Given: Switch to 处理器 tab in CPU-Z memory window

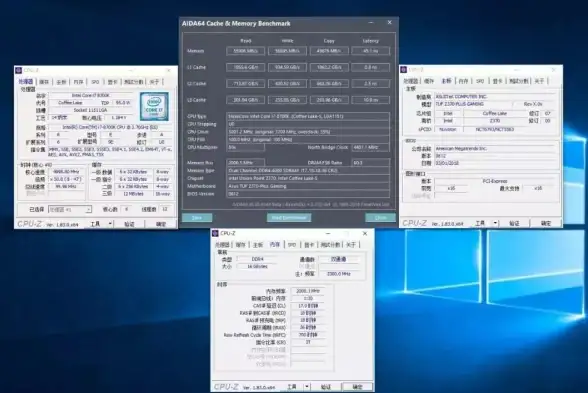Looking at the screenshot, I should (x=222, y=245).
